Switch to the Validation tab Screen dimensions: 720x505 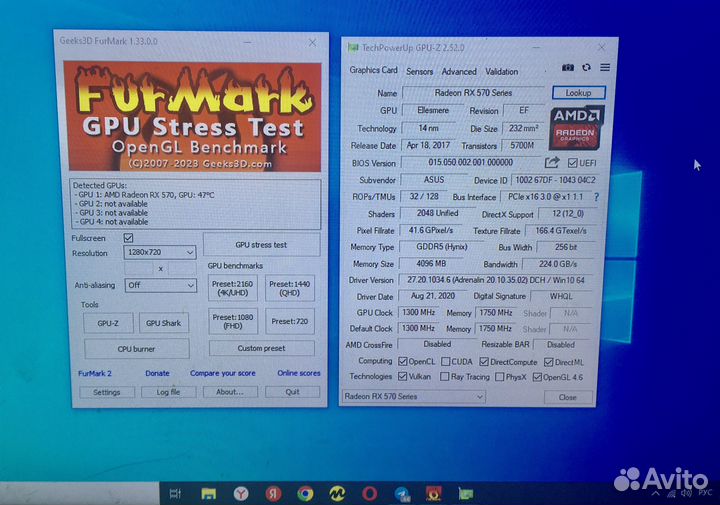pos(502,72)
